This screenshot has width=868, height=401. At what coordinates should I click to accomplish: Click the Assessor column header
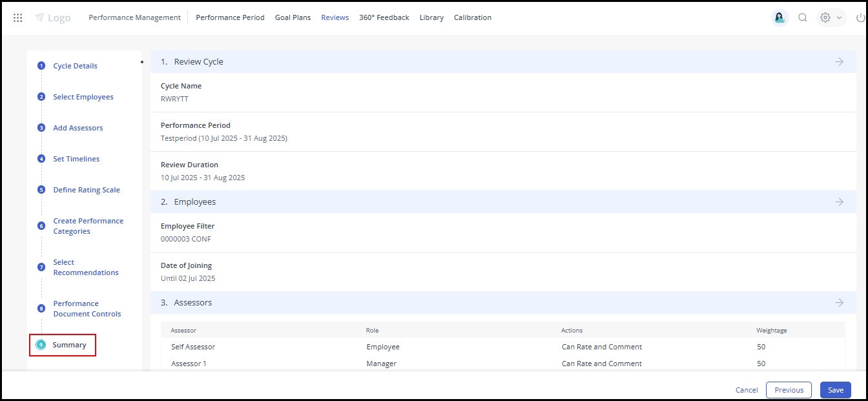tap(184, 331)
